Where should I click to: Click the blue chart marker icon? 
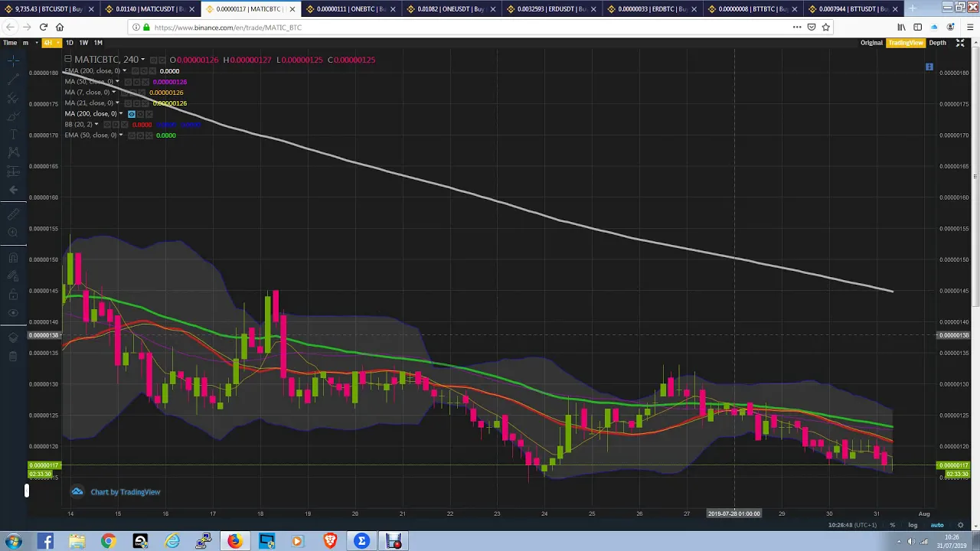929,67
